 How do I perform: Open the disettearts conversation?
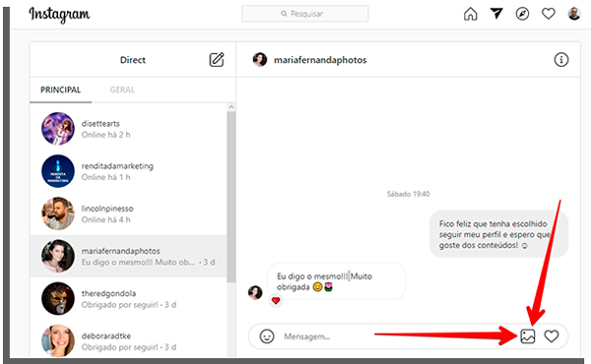point(128,129)
